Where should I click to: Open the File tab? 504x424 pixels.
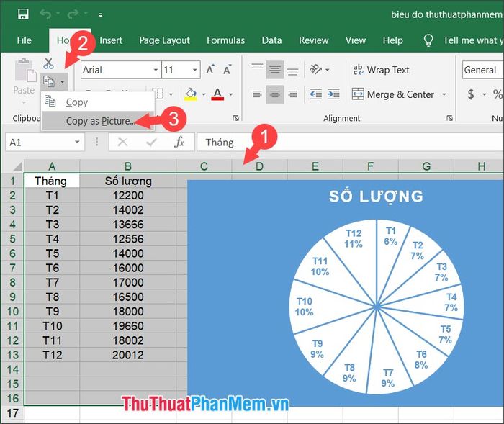pyautogui.click(x=24, y=40)
